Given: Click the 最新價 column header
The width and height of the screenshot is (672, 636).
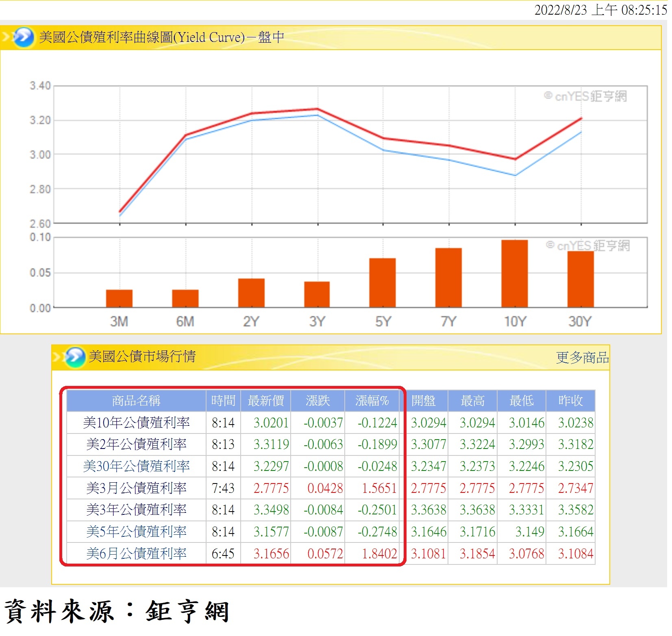Looking at the screenshot, I should tap(265, 401).
